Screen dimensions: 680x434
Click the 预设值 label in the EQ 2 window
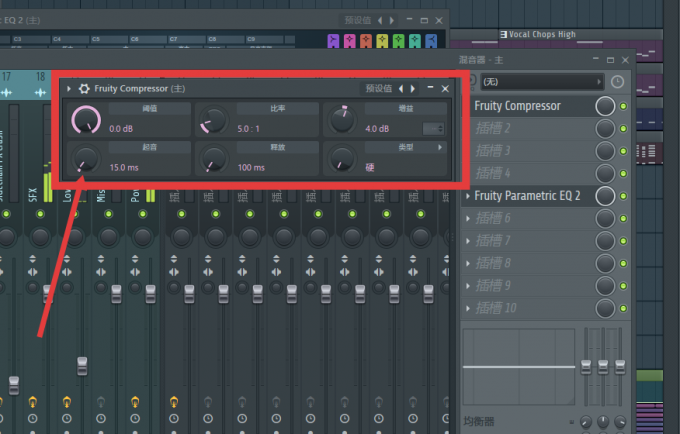click(x=358, y=20)
